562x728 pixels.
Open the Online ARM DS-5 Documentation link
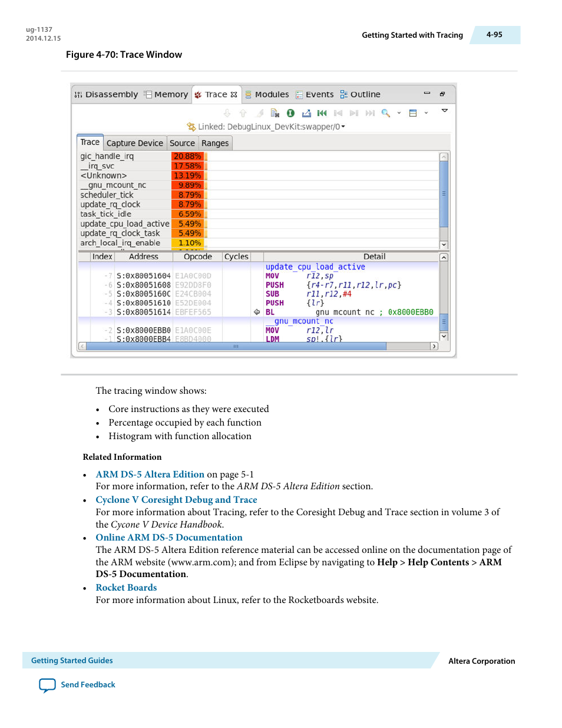[x=169, y=538]
